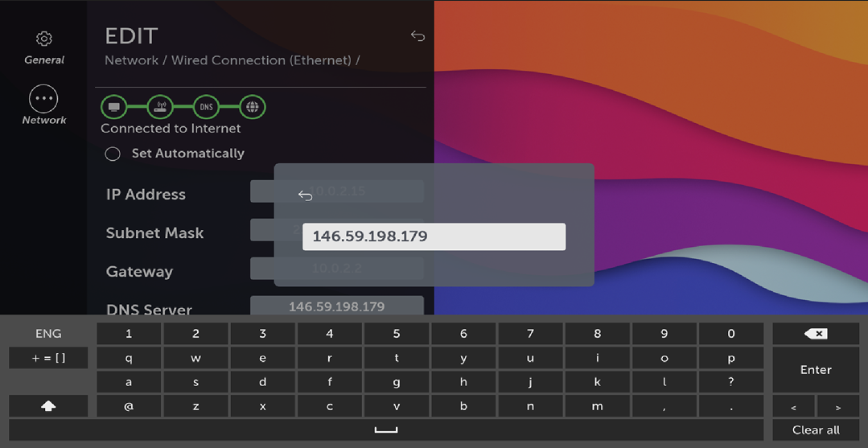
Task: Click the router connection status icon
Action: click(160, 107)
